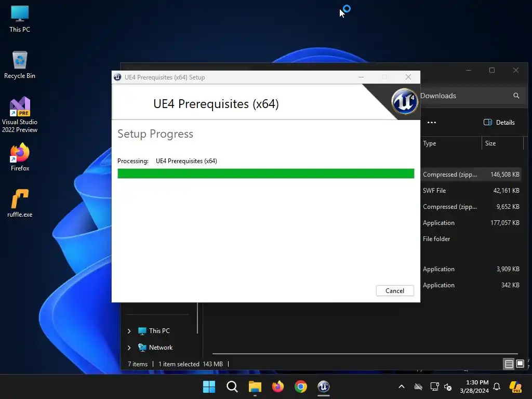Select the 9,652 KB compressed file row
The image size is (532, 399).
point(472,207)
